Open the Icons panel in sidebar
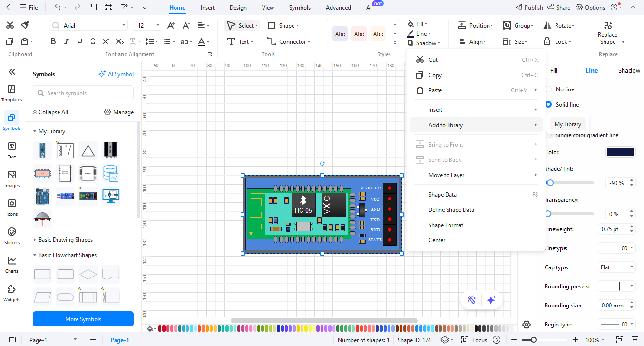Screen dimensions: 644x346 click(12, 208)
